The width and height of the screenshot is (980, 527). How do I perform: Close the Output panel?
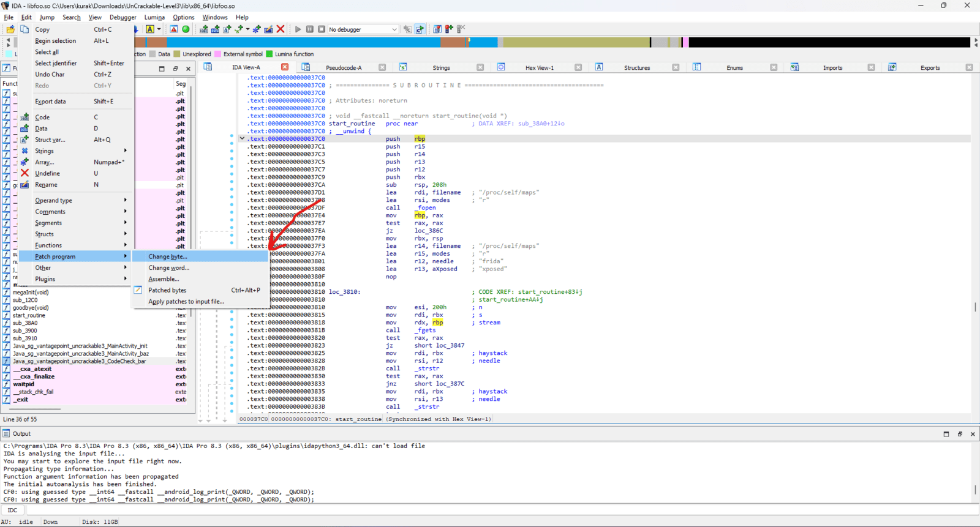pos(973,434)
